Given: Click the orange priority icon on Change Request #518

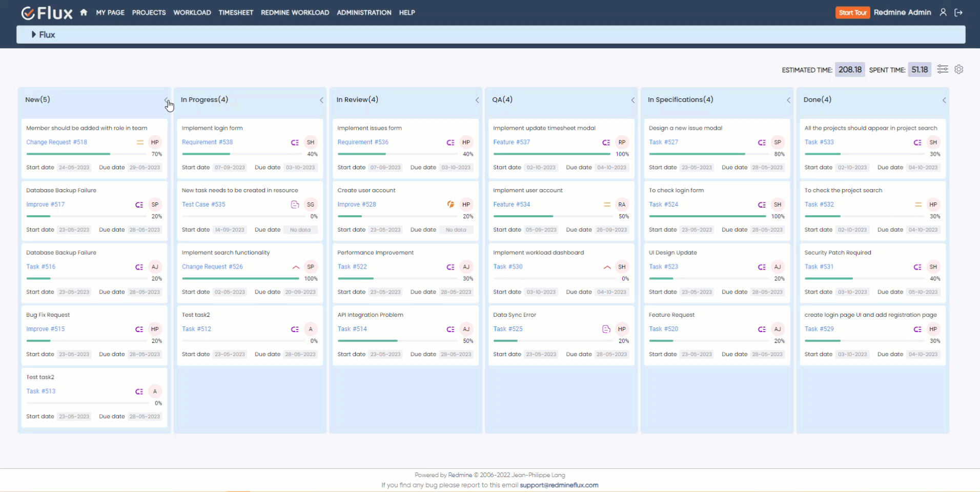Looking at the screenshot, I should pos(140,142).
